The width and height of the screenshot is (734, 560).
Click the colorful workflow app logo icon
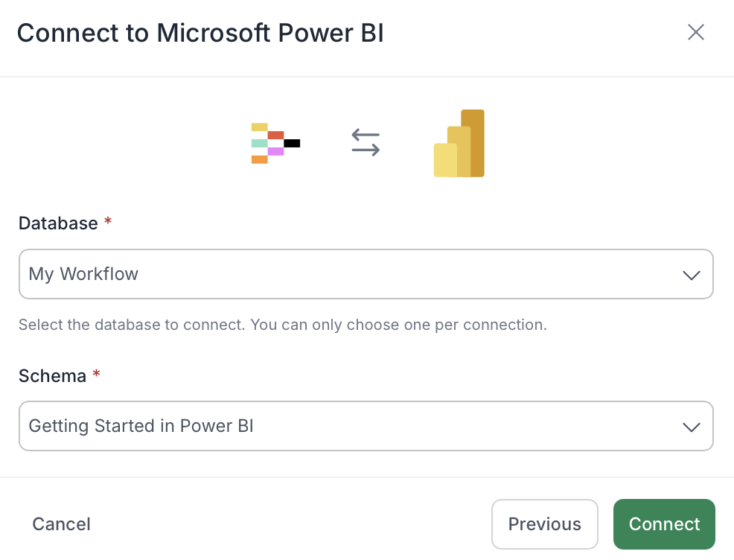tap(275, 143)
